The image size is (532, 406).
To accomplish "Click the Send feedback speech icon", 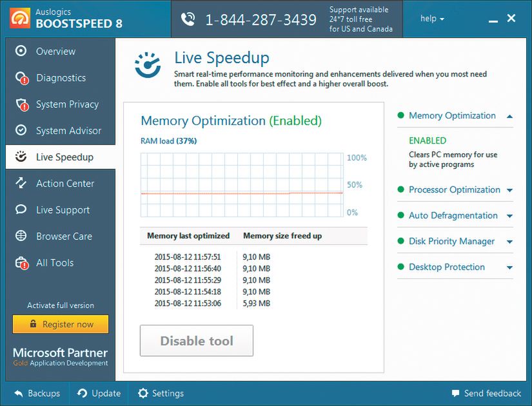I will pyautogui.click(x=456, y=394).
